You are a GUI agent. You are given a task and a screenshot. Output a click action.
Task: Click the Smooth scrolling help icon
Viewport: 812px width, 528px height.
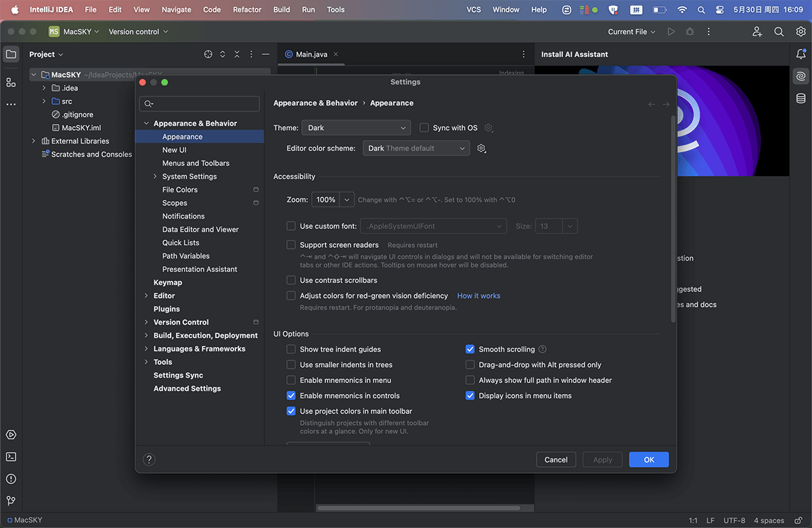tap(542, 349)
